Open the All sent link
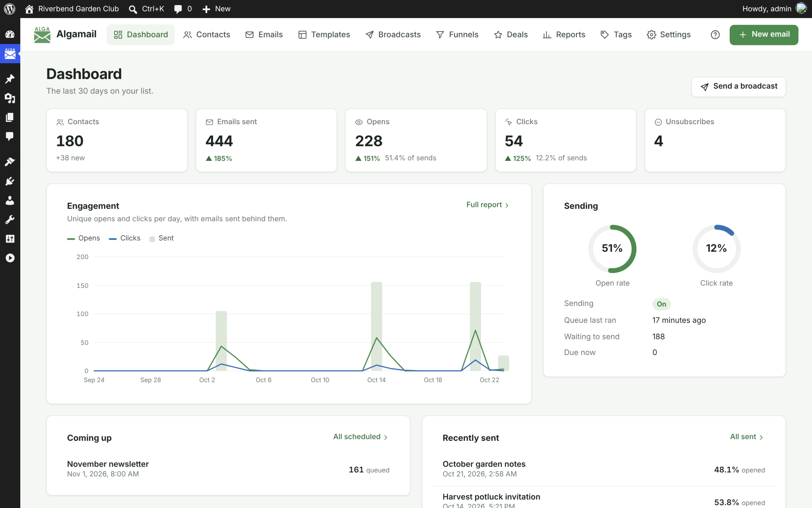812x508 pixels. tap(747, 437)
